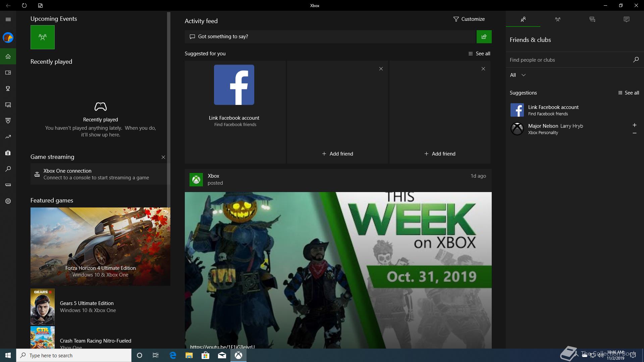The width and height of the screenshot is (644, 362).
Task: Open Captures sidebar icon
Action: [x=8, y=105]
